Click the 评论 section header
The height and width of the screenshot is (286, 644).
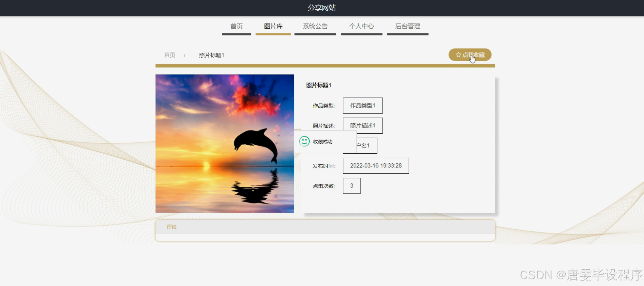click(x=325, y=227)
